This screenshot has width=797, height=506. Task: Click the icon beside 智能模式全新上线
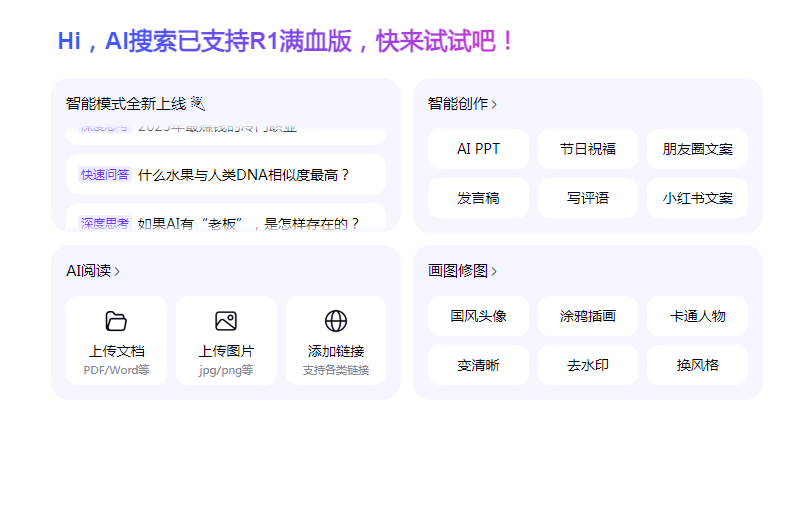(197, 103)
